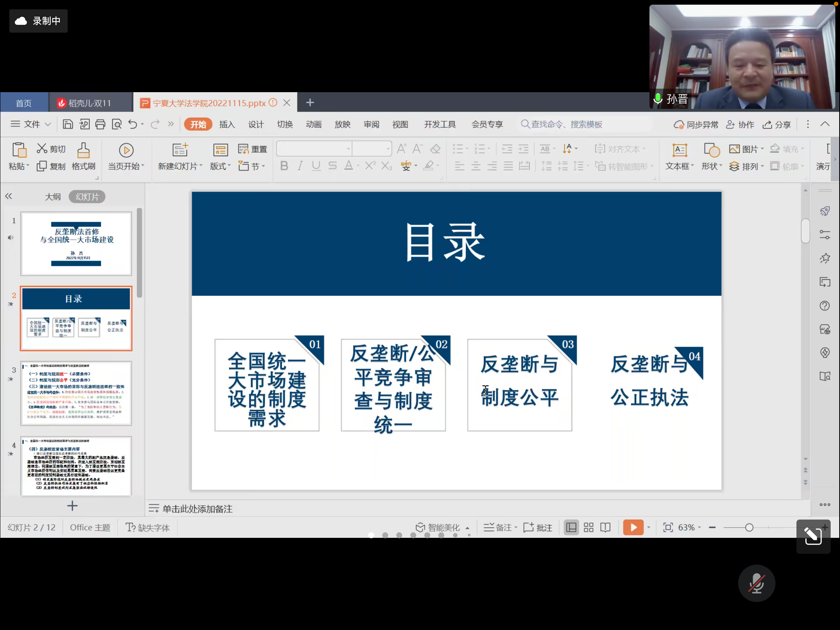Open the Layout (版式) dropdown

pyautogui.click(x=220, y=166)
